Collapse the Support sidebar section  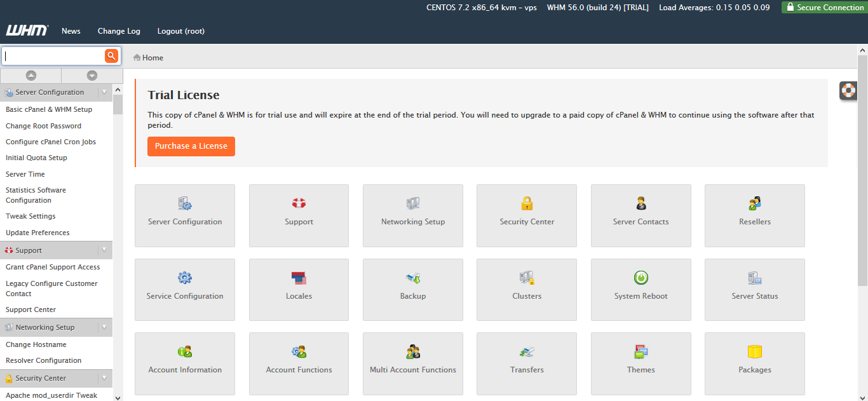pos(105,250)
